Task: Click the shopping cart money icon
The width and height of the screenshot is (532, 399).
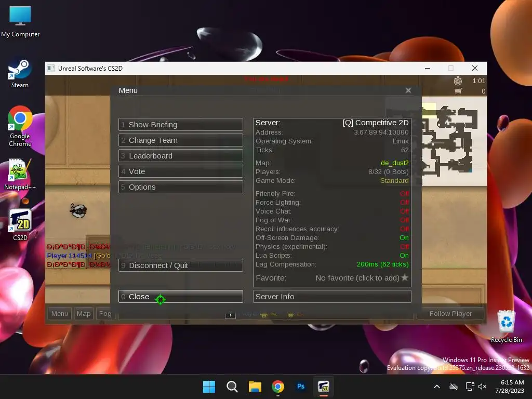Action: click(x=458, y=91)
